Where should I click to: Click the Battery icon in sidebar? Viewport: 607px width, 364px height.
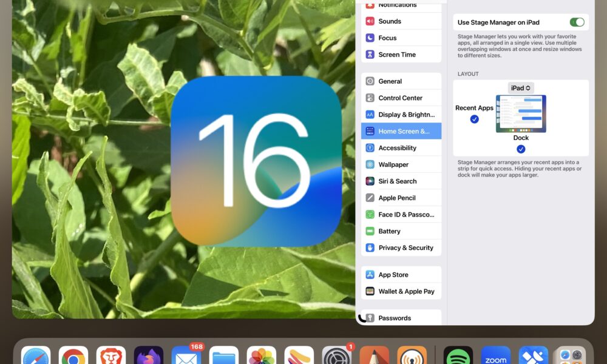[370, 231]
